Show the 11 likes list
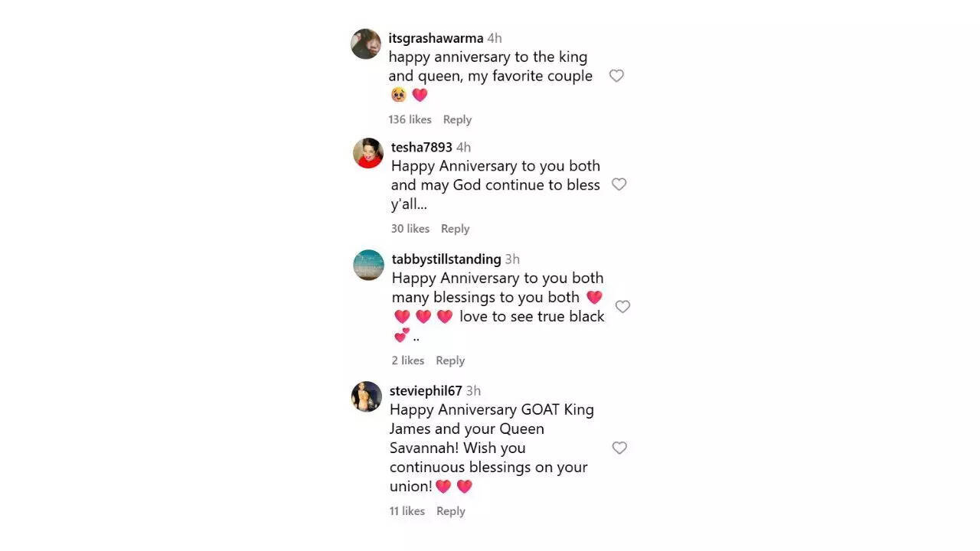Viewport: 980px width, 551px height. [x=407, y=511]
